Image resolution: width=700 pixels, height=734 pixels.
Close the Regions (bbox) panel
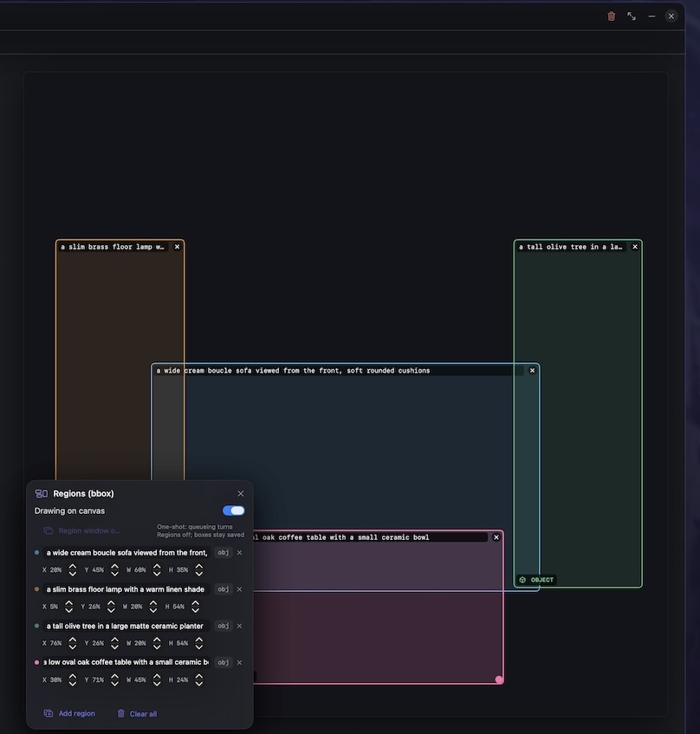pyautogui.click(x=241, y=493)
